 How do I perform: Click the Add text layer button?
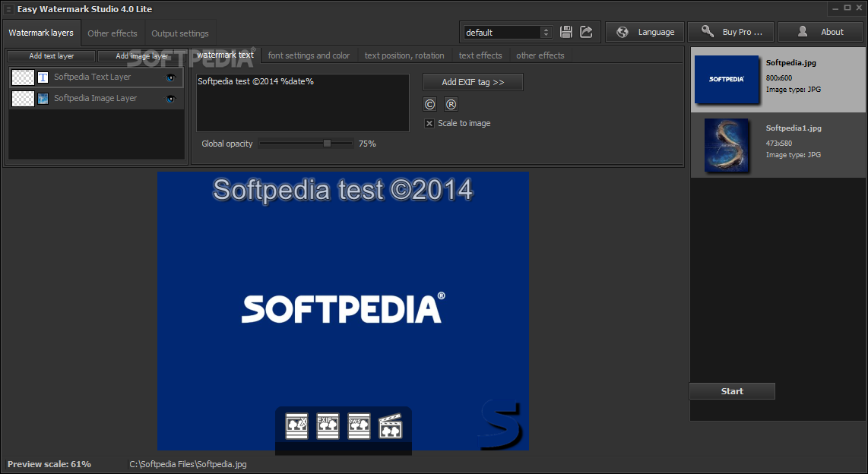click(52, 56)
